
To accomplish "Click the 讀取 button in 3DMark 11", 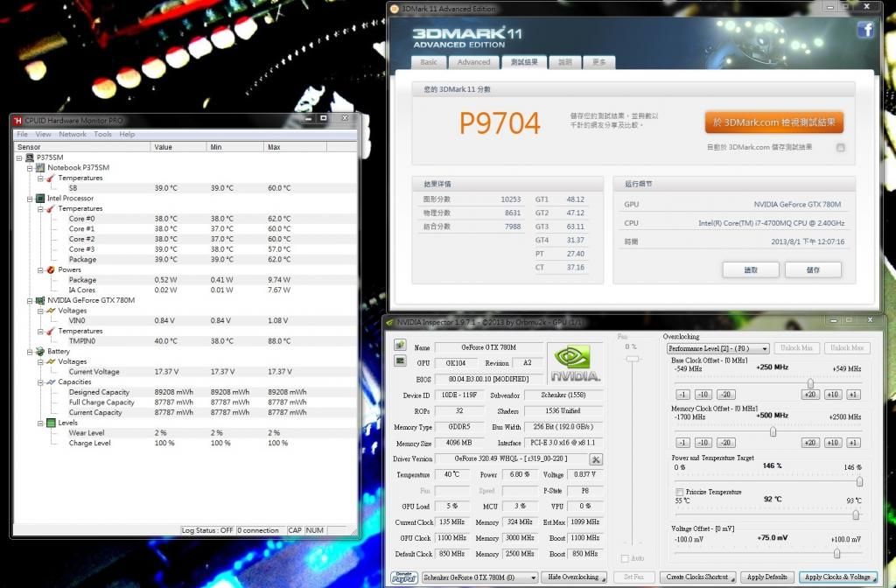I will (751, 269).
